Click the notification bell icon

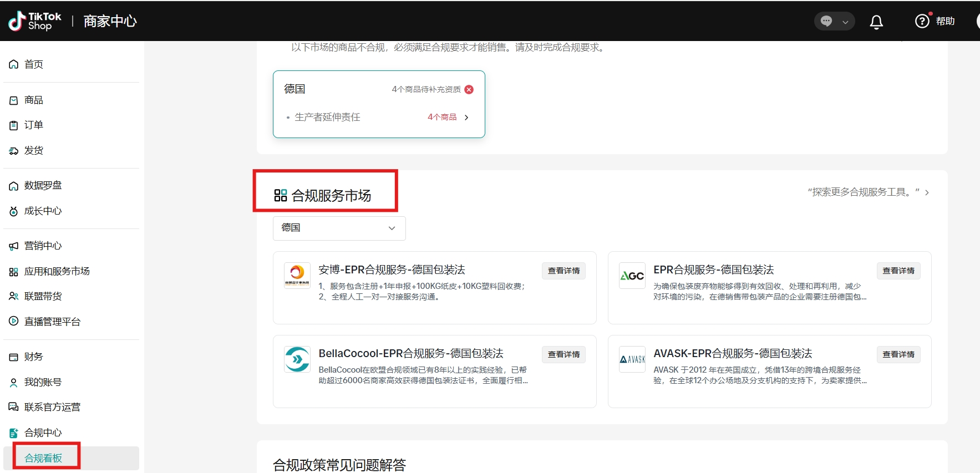point(876,22)
